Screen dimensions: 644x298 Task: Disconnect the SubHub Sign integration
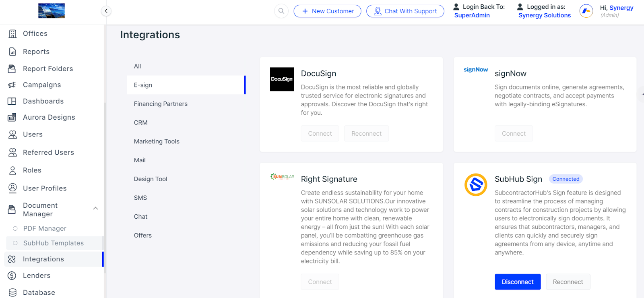pos(517,281)
